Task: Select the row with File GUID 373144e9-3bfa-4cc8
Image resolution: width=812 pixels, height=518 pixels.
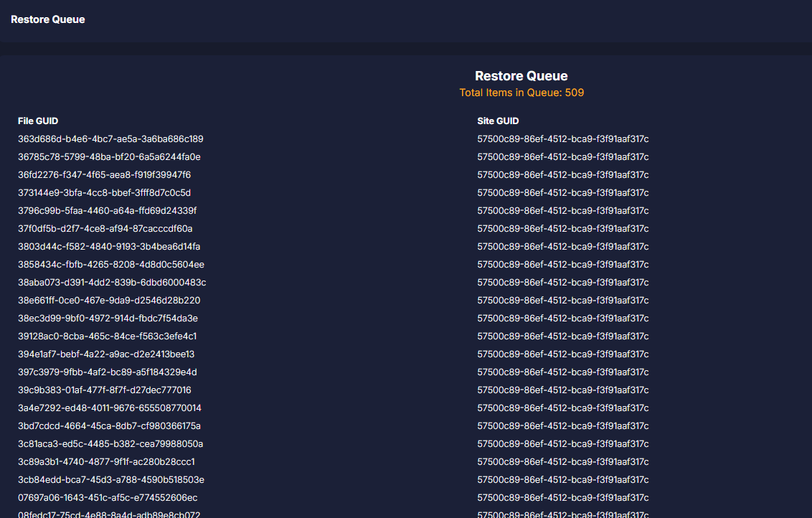Action: pyautogui.click(x=104, y=193)
